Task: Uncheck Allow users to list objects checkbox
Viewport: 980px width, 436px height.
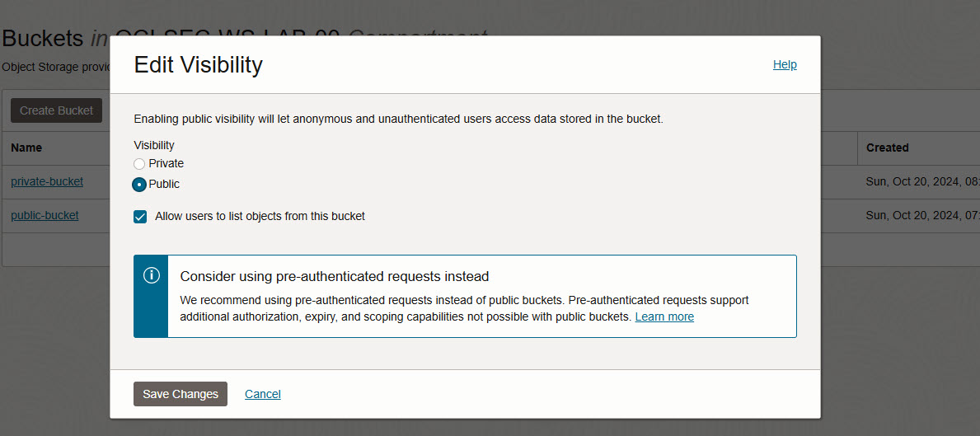Action: coord(140,217)
